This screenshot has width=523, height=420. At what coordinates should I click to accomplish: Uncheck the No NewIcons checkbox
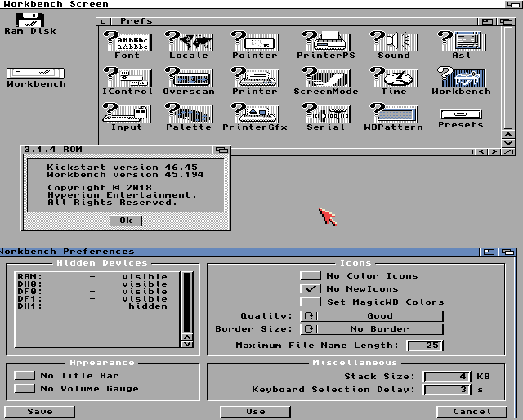[310, 289]
